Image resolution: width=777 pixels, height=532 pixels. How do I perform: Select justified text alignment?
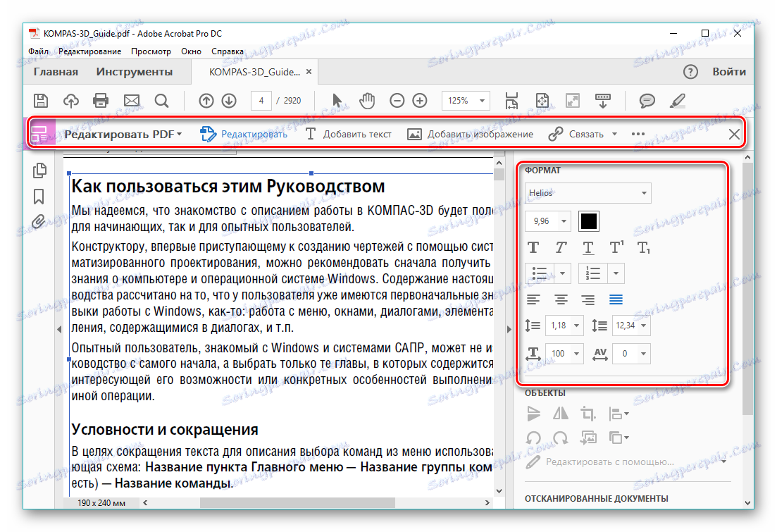pos(616,299)
